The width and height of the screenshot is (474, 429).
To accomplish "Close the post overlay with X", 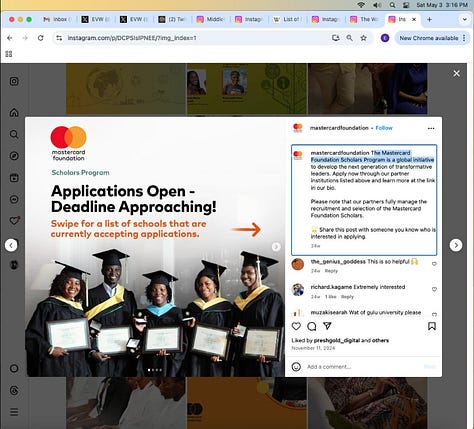I will (x=456, y=73).
